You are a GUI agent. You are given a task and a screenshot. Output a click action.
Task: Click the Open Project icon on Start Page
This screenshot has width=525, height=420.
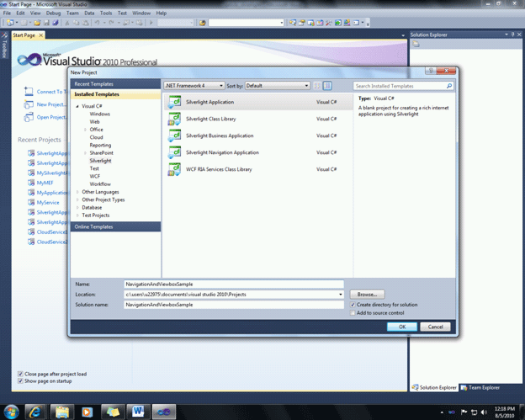click(29, 117)
